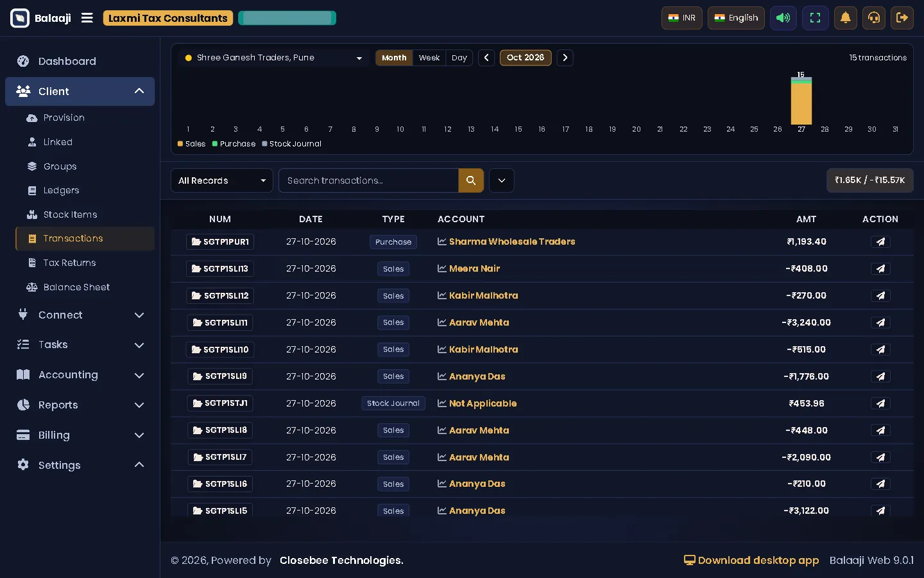This screenshot has height=578, width=924.
Task: Open the Balance Sheet submenu item
Action: [x=85, y=287]
